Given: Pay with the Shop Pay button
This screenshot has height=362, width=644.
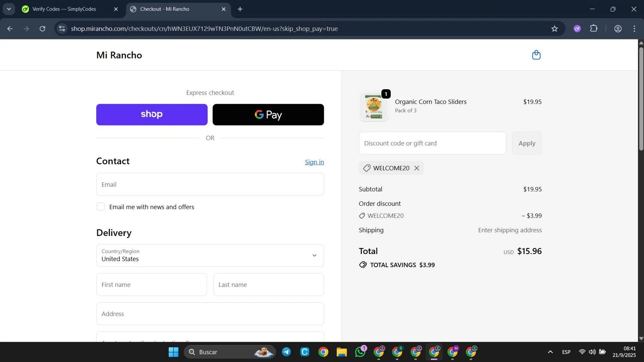Looking at the screenshot, I should [152, 115].
